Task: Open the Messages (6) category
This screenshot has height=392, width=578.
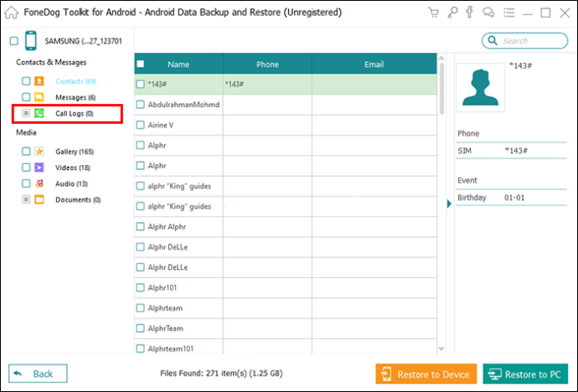Action: point(75,98)
